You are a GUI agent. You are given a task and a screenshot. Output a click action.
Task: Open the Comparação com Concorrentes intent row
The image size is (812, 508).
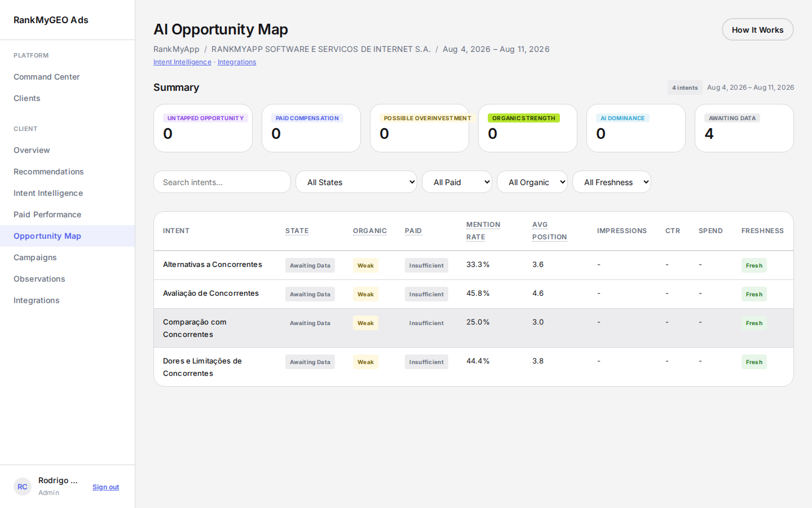474,328
